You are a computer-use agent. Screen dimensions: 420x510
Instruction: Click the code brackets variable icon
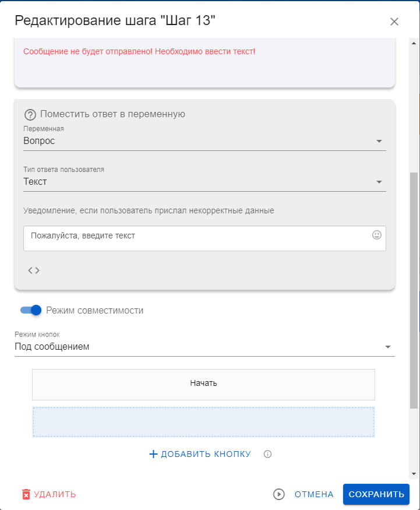(34, 270)
